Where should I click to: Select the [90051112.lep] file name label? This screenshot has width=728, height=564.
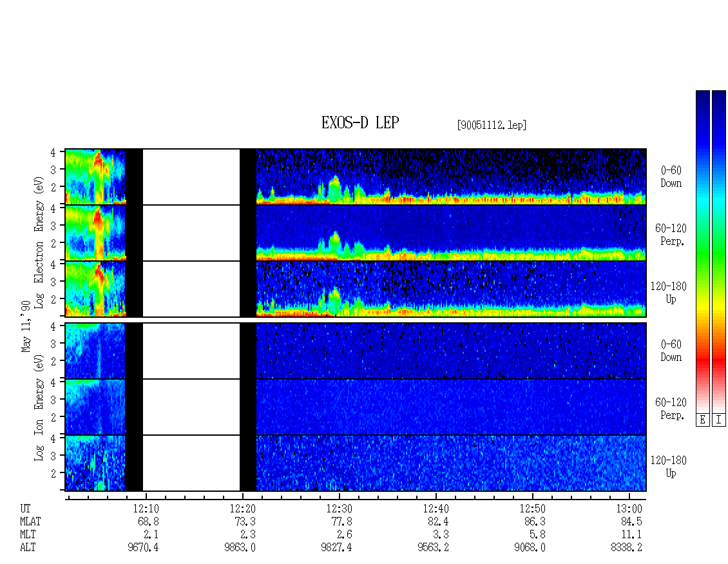[x=492, y=125]
